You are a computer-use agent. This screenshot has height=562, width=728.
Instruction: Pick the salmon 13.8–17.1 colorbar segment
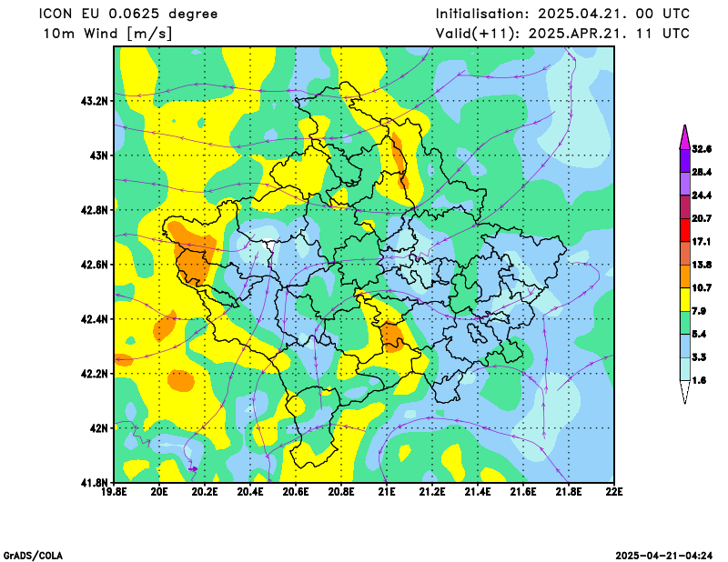point(685,254)
